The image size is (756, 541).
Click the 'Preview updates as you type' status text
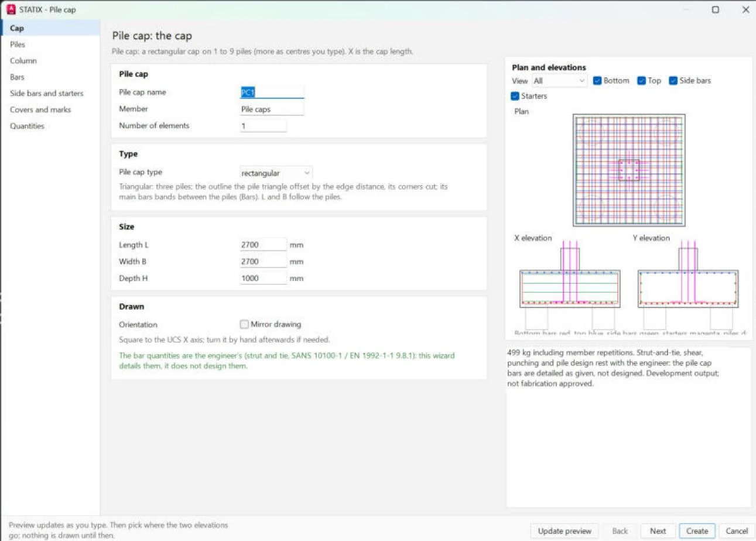[118, 530]
